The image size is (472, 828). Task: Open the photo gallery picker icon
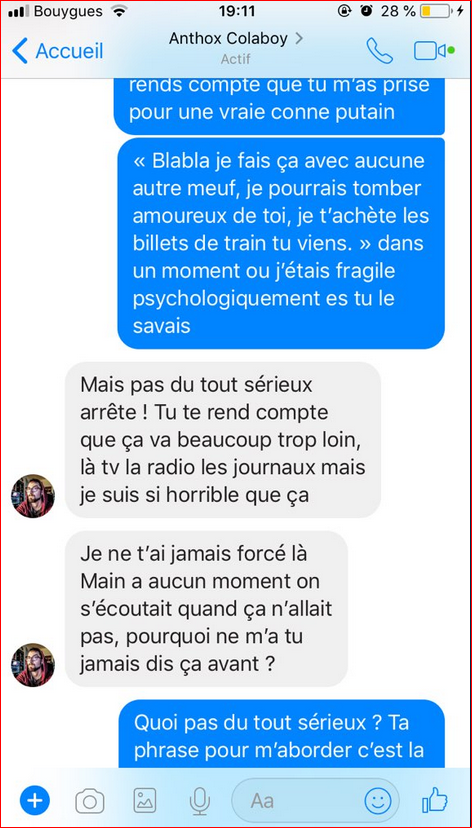145,801
